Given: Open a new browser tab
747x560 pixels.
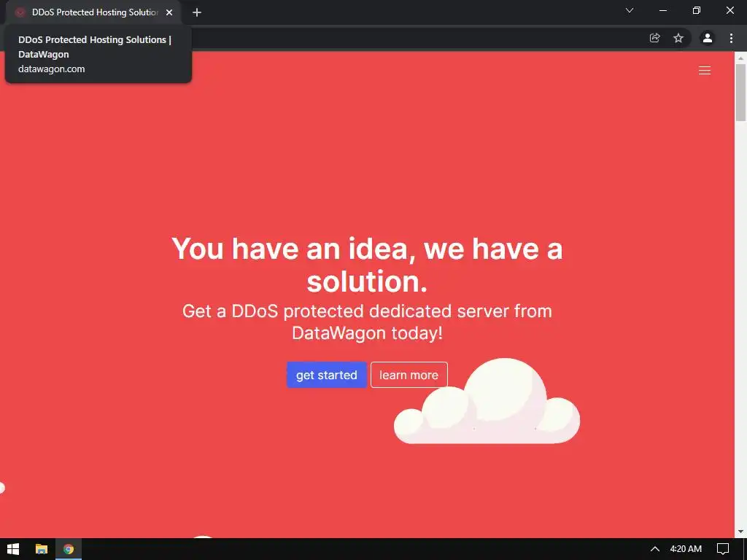Looking at the screenshot, I should click(x=197, y=12).
